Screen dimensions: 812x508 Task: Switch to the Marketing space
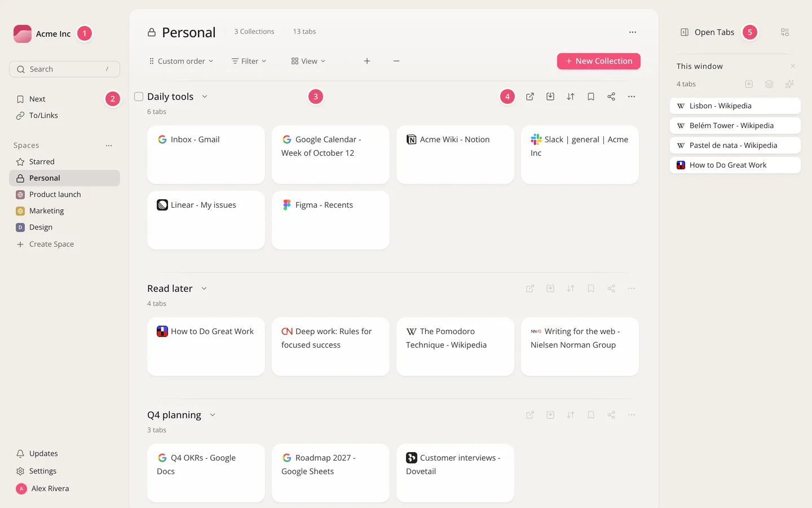coord(64,211)
